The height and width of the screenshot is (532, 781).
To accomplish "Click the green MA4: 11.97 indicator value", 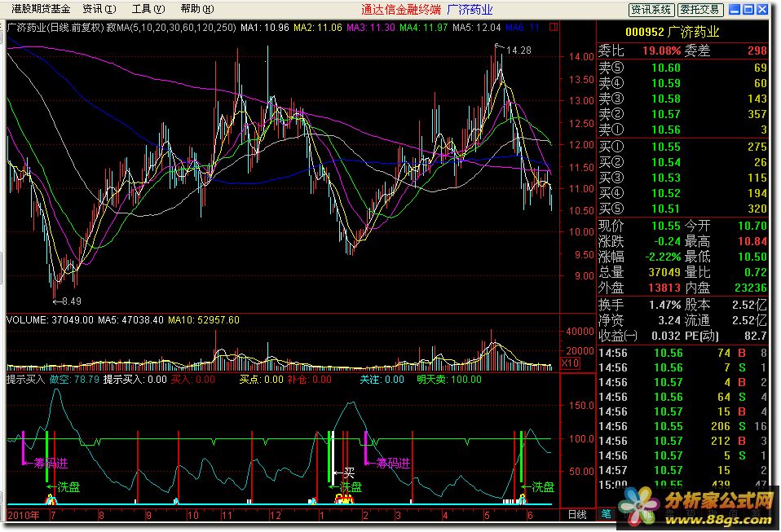I will (x=424, y=28).
